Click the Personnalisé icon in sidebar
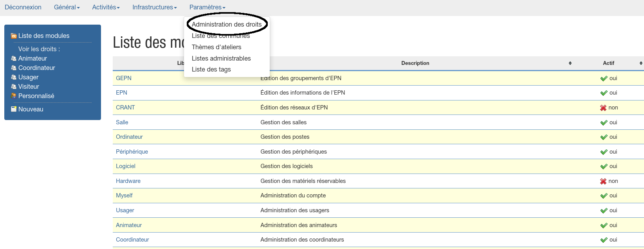This screenshot has height=249, width=644. coord(14,96)
